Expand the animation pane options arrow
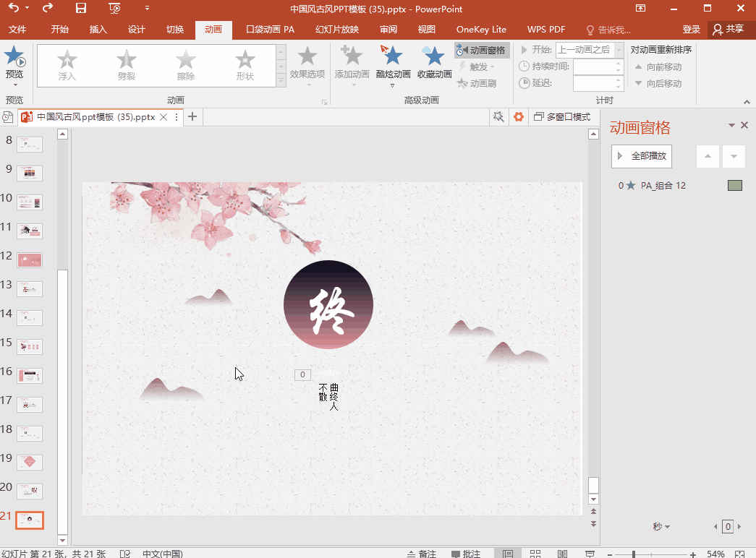 pos(731,126)
